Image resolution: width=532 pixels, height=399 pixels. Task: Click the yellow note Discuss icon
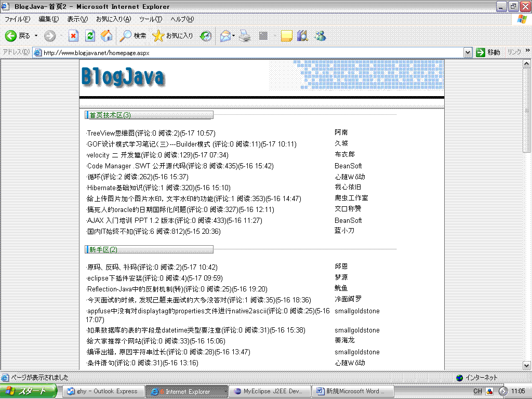287,36
